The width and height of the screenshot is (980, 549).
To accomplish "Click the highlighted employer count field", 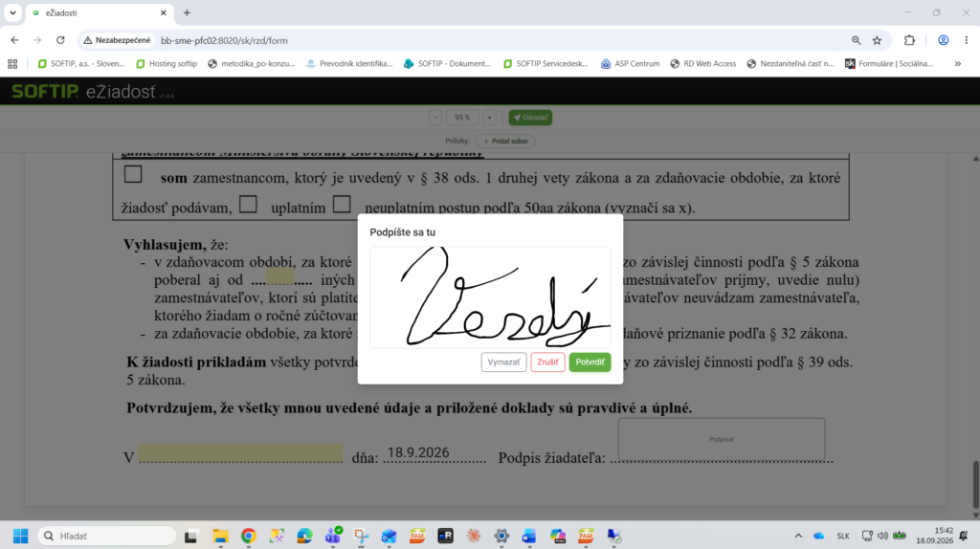I will pos(280,277).
